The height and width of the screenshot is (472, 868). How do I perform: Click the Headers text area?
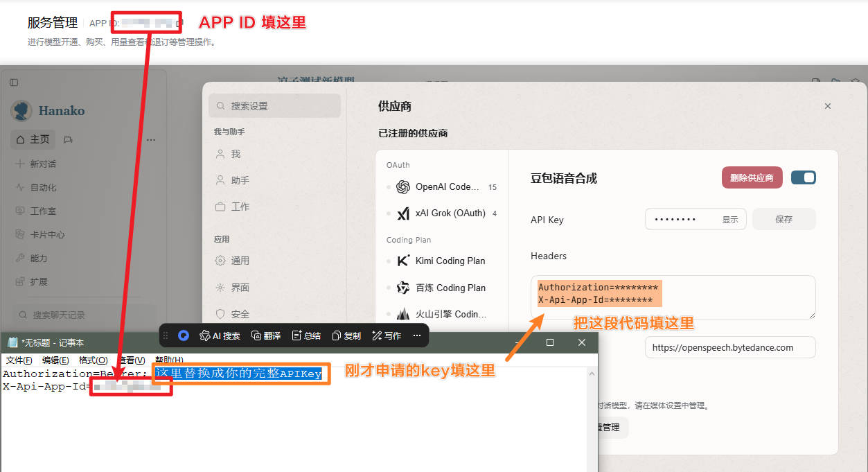coord(673,297)
